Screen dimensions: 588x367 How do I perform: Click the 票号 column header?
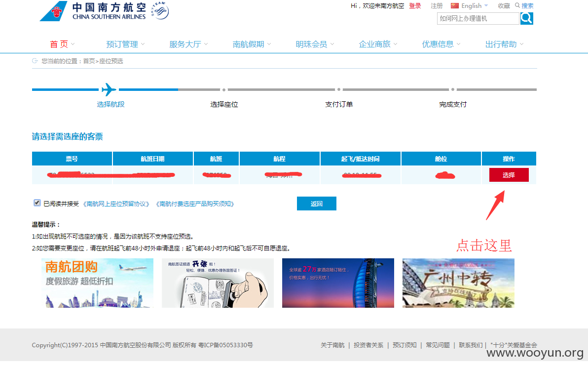(x=72, y=159)
